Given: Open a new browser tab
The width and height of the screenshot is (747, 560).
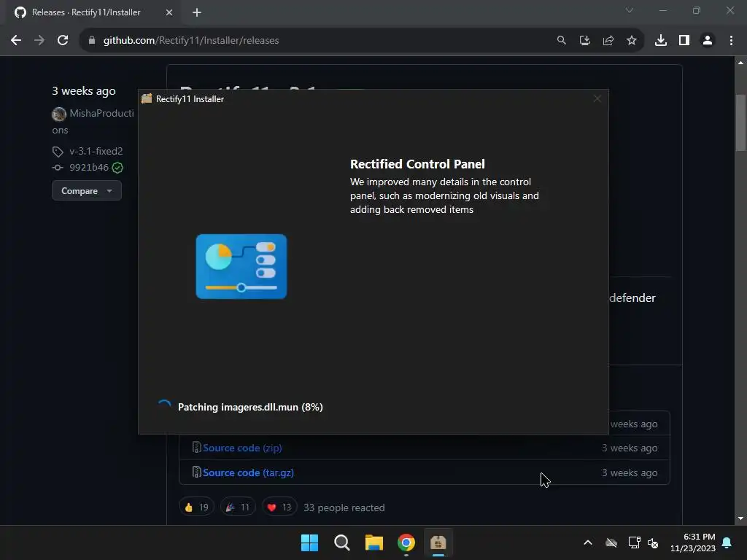Looking at the screenshot, I should click(x=197, y=12).
